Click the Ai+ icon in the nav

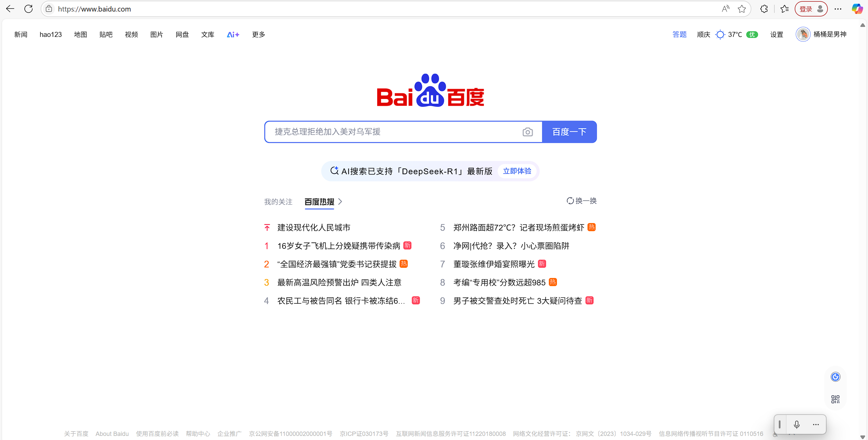pos(233,35)
